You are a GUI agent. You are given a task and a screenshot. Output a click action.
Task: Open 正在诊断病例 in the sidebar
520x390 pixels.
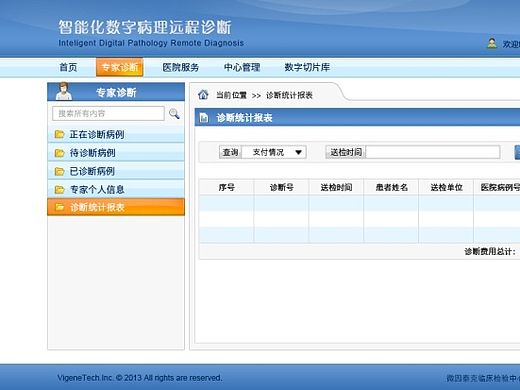pos(116,134)
